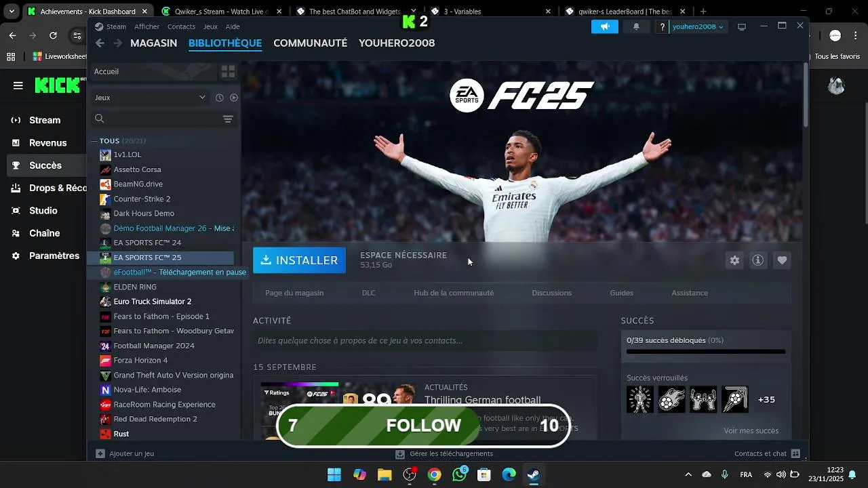
Task: Open Steam notifications bell
Action: [636, 26]
